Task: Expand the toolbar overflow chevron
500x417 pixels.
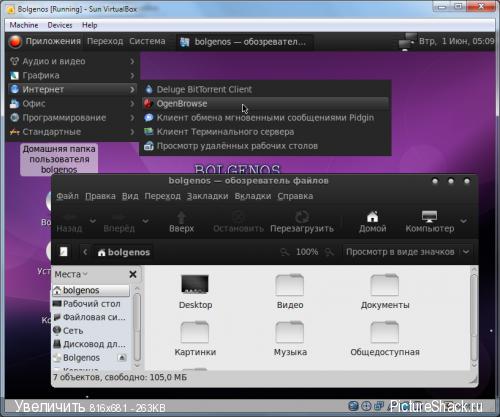Action: [x=464, y=221]
